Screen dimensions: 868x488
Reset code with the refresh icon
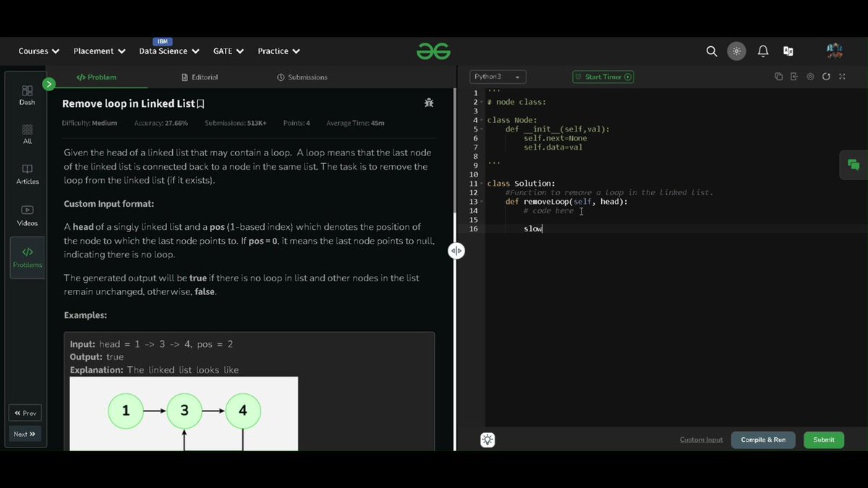click(826, 77)
